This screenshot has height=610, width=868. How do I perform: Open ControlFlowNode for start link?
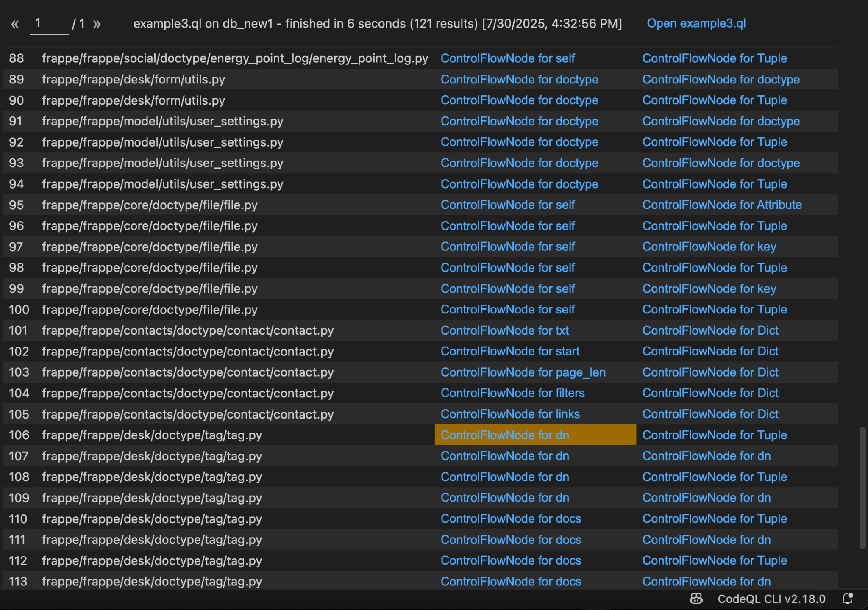tap(510, 351)
